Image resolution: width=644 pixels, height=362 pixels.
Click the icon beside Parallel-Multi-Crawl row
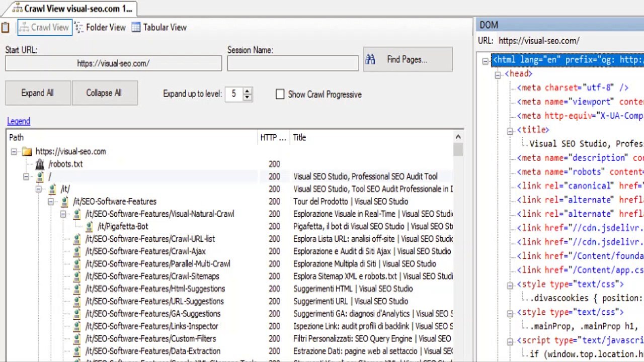(77, 264)
